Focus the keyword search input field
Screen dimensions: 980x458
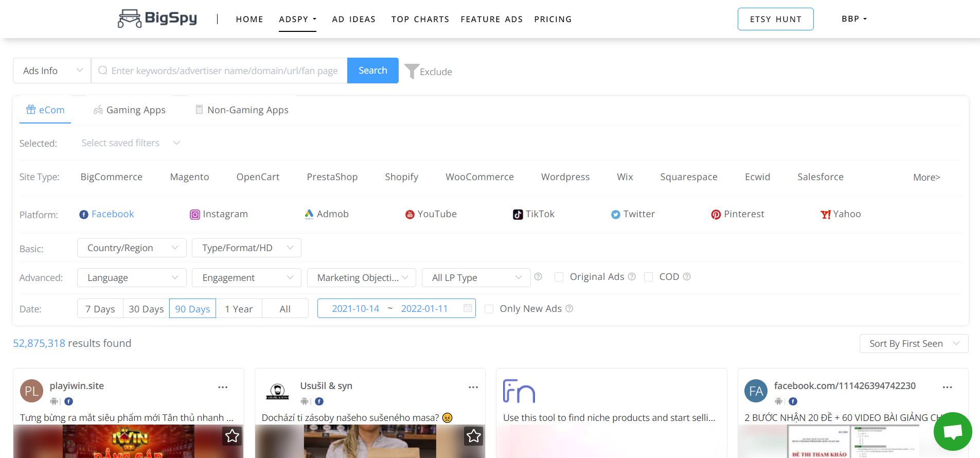coord(224,71)
